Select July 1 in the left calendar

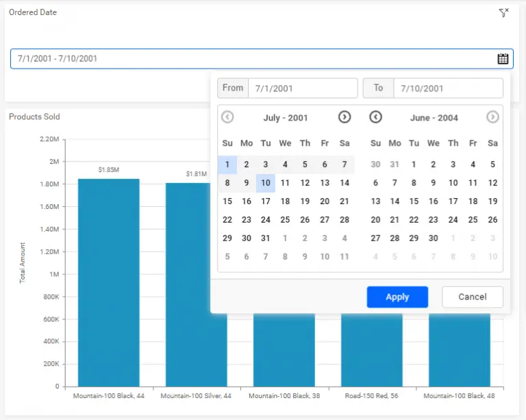[x=227, y=164]
